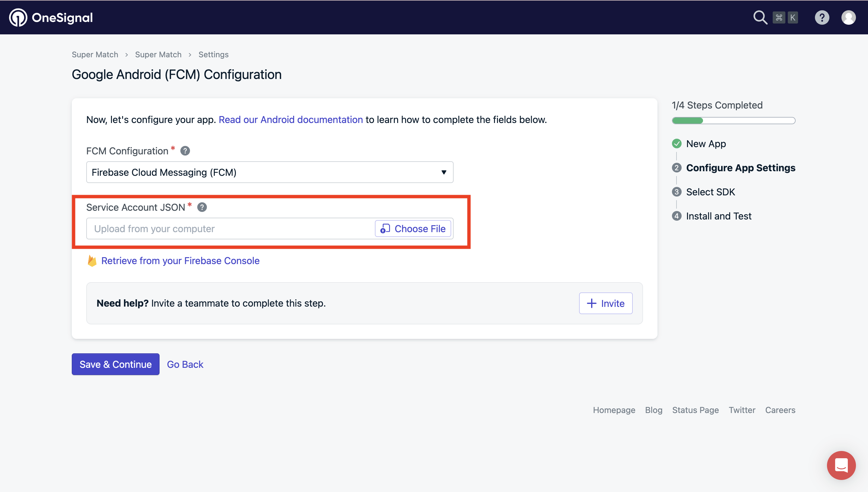The height and width of the screenshot is (492, 868).
Task: Select the New App step
Action: pos(706,143)
